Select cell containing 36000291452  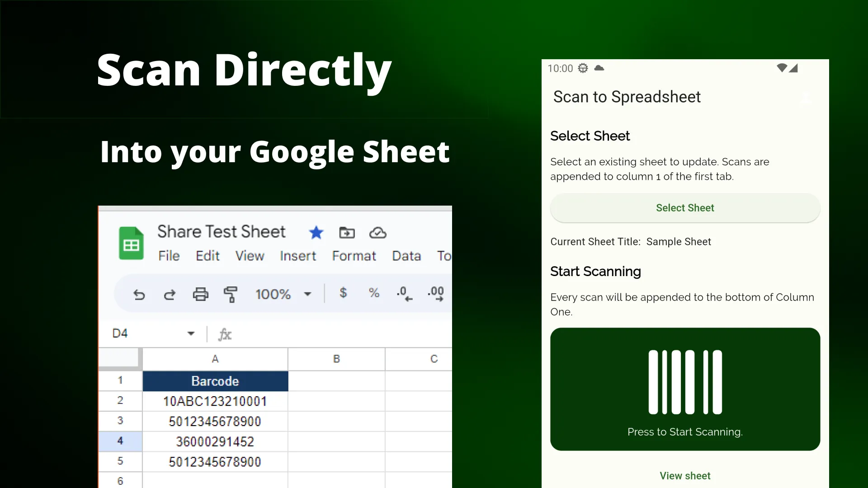pyautogui.click(x=215, y=441)
